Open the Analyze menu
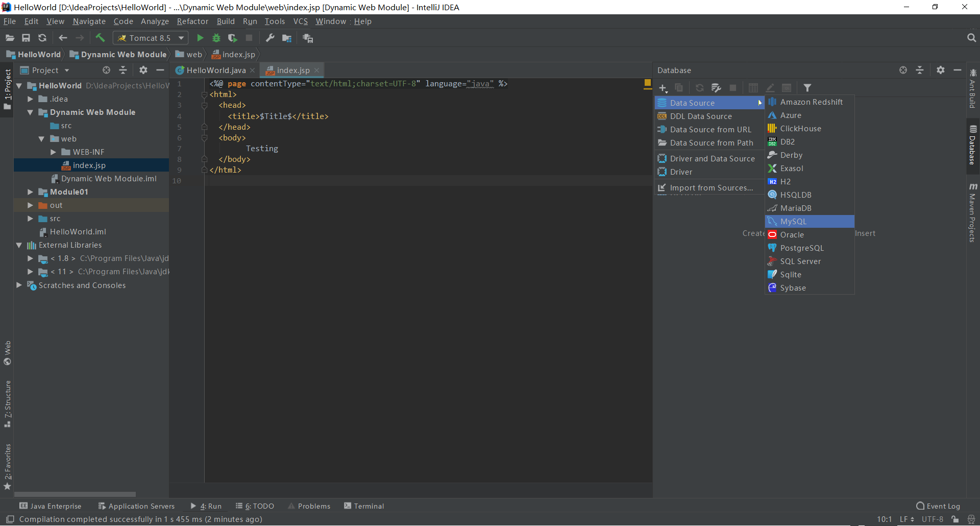The width and height of the screenshot is (980, 526). (x=155, y=21)
